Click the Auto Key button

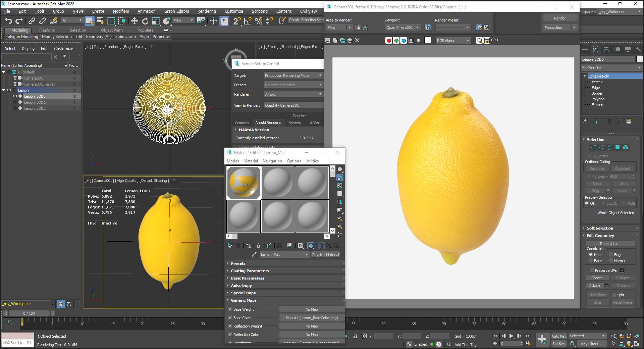pos(559,336)
